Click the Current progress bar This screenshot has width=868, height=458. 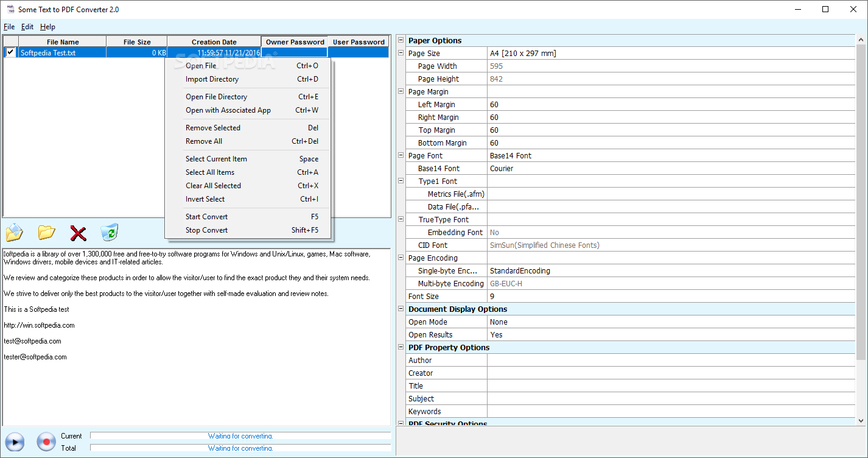[x=240, y=436]
